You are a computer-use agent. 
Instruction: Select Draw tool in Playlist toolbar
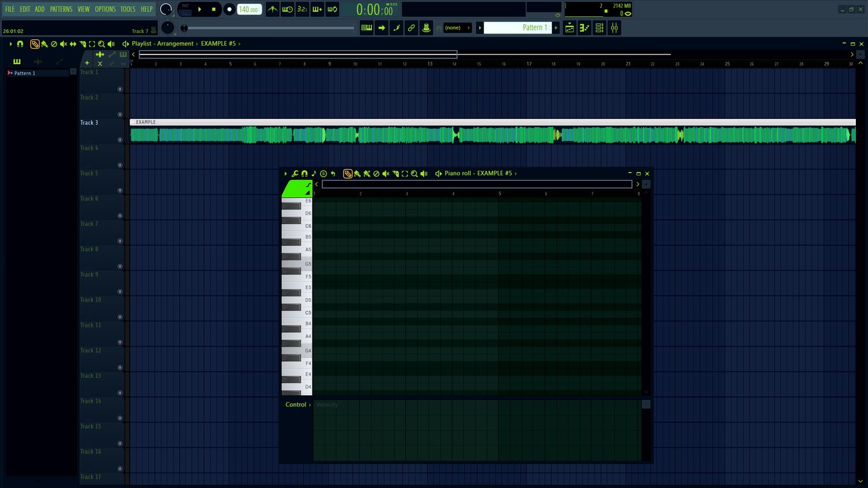(x=35, y=44)
